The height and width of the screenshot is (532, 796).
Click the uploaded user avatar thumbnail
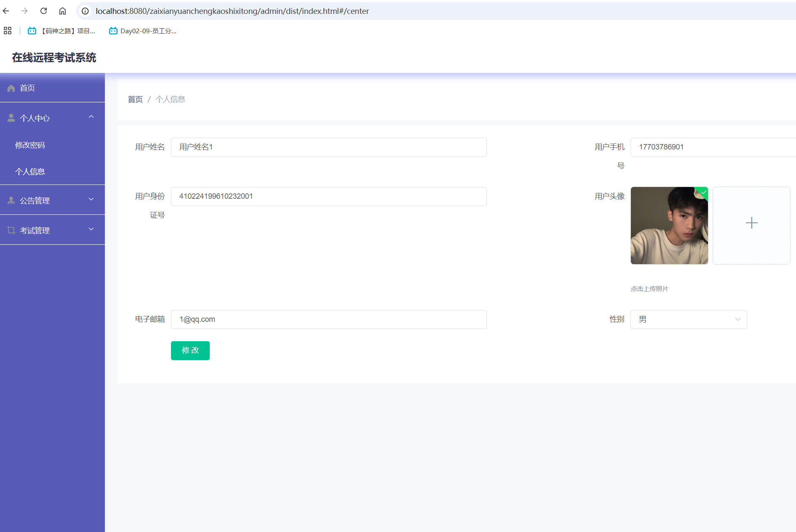point(669,226)
